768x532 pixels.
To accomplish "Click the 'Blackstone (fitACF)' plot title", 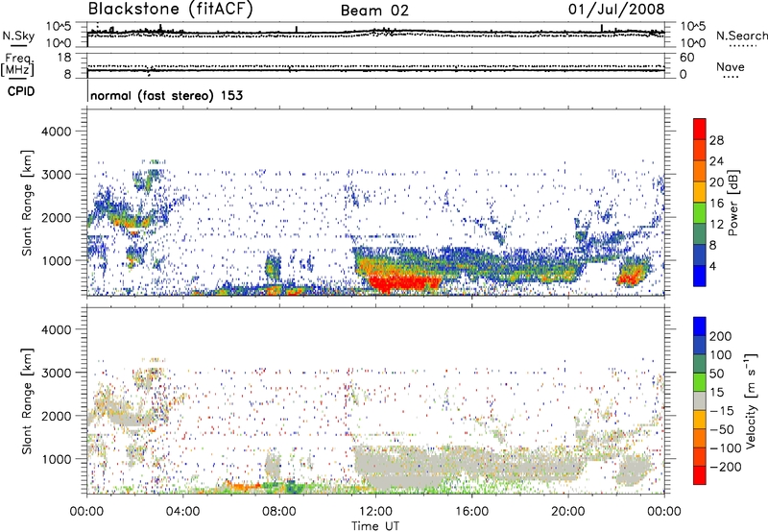I will (x=170, y=10).
